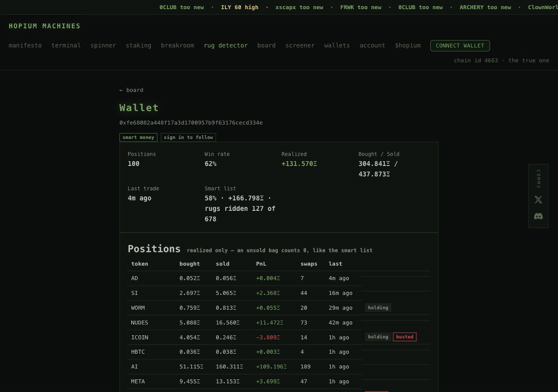Open the WORM token row
The image size is (558, 392).
pyautogui.click(x=279, y=308)
